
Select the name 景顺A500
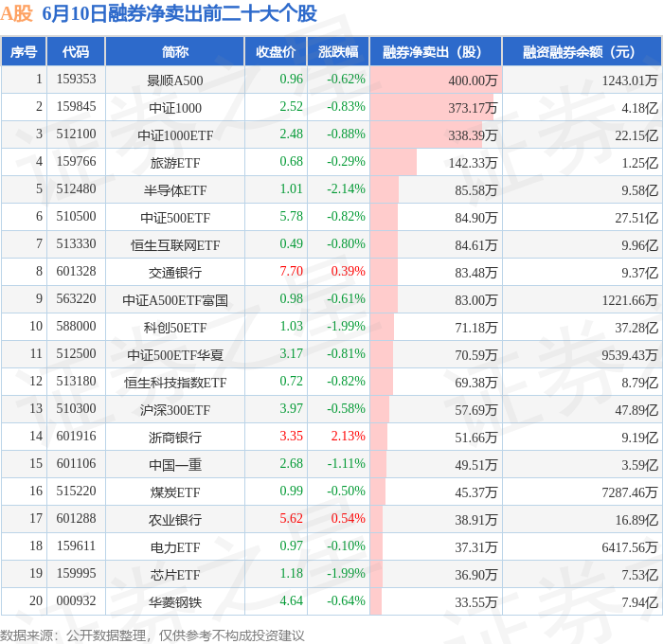click(x=175, y=80)
